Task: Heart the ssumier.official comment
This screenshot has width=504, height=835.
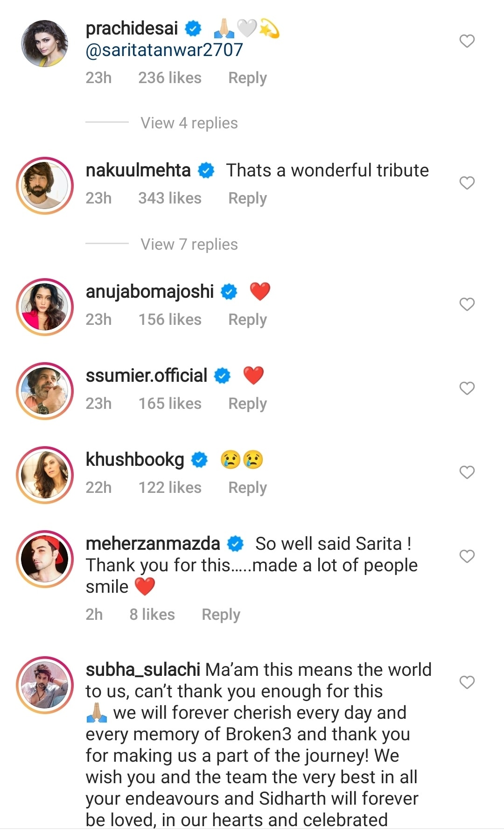Action: pyautogui.click(x=467, y=388)
